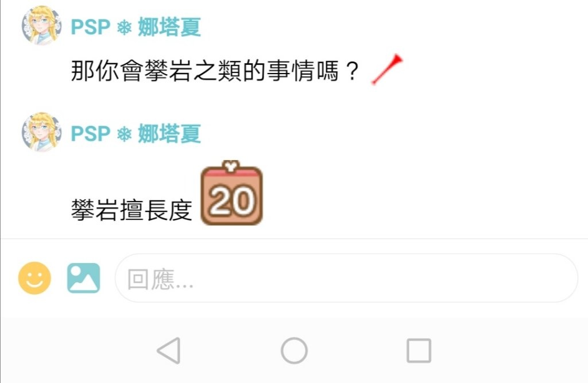
Task: Open the smiley emoticon picker
Action: 34,278
